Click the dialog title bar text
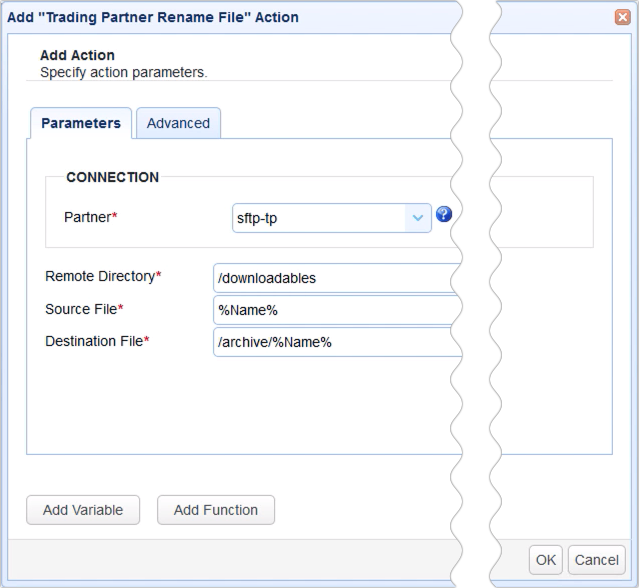The width and height of the screenshot is (639, 588). tap(153, 17)
